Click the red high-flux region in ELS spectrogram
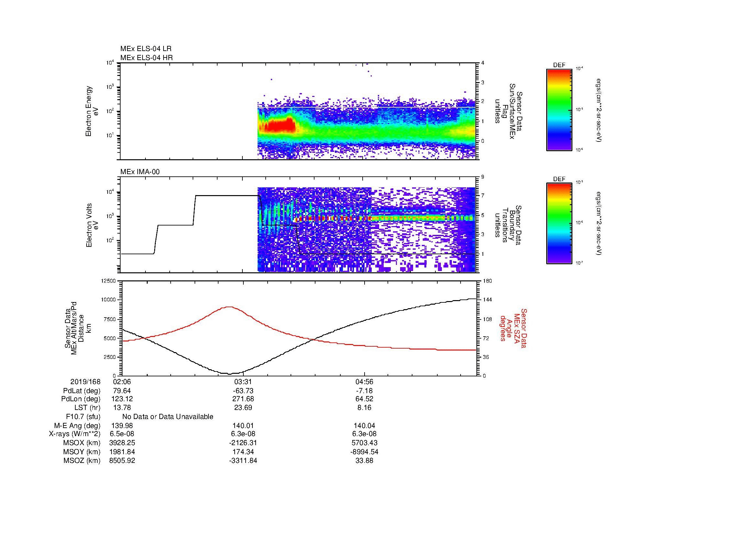Image resolution: width=756 pixels, height=534 pixels. coord(279,125)
